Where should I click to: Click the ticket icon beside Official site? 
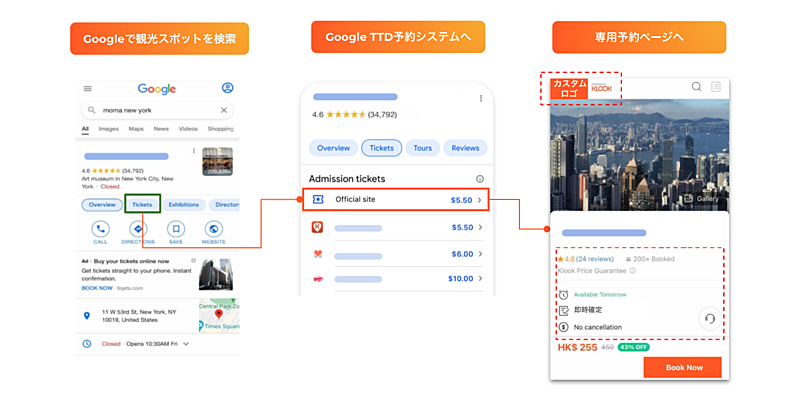point(318,200)
